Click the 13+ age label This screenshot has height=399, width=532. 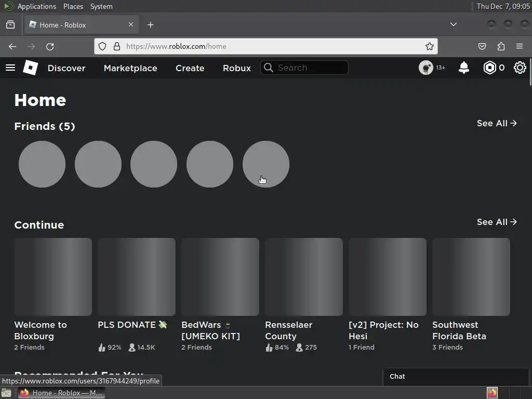point(441,68)
